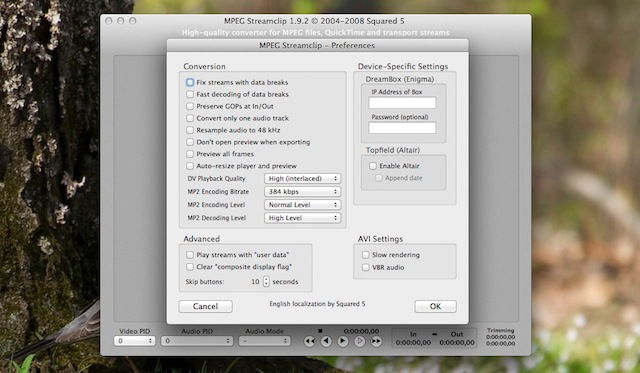Click the play button in main window
640x373 pixels.
pyautogui.click(x=343, y=341)
